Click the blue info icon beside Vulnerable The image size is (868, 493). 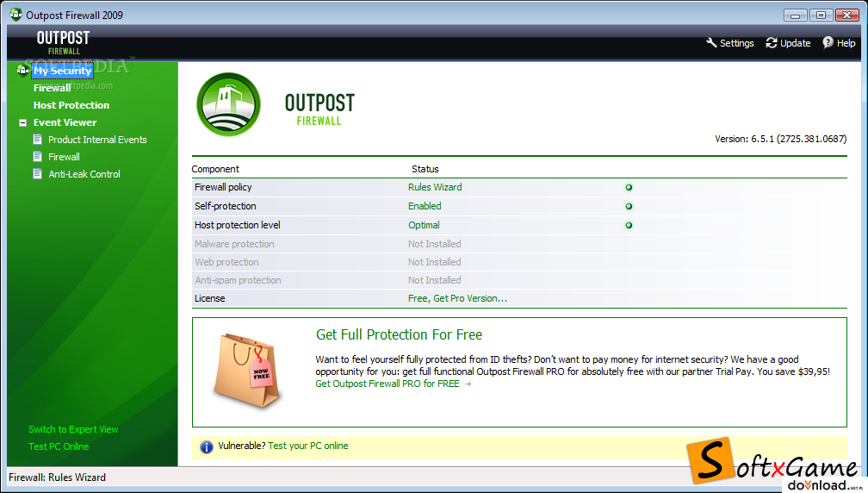coord(207,446)
